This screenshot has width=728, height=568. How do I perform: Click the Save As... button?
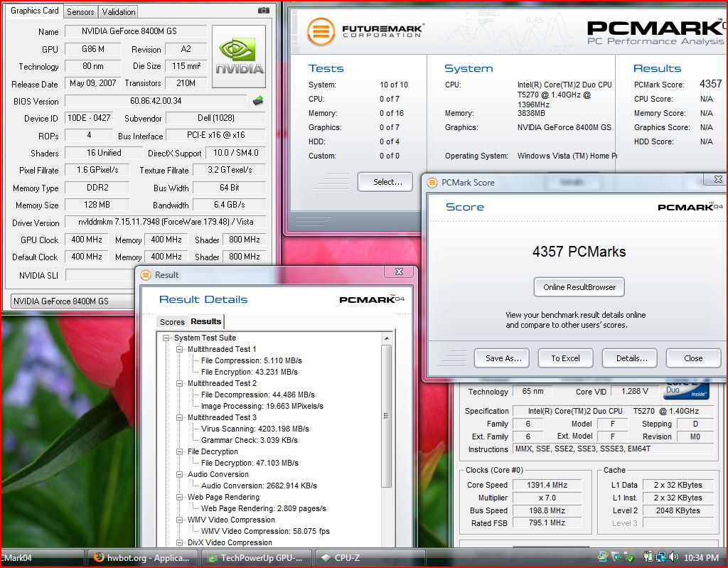point(501,358)
